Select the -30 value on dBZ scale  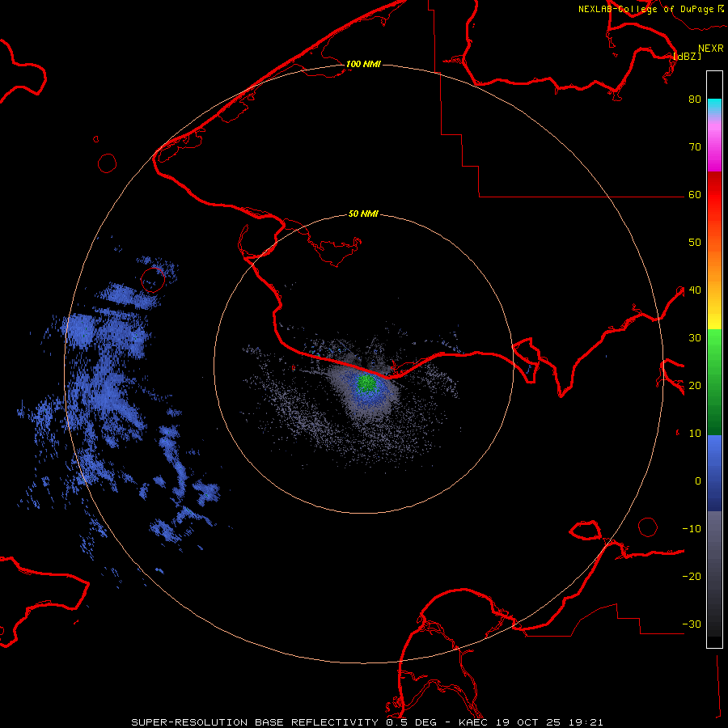coord(692,624)
